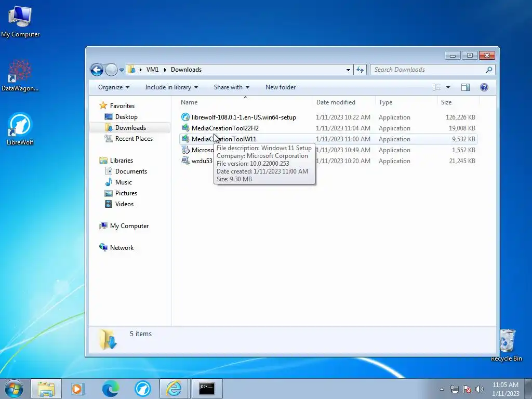
Task: Click the network tray icon
Action: (x=454, y=389)
